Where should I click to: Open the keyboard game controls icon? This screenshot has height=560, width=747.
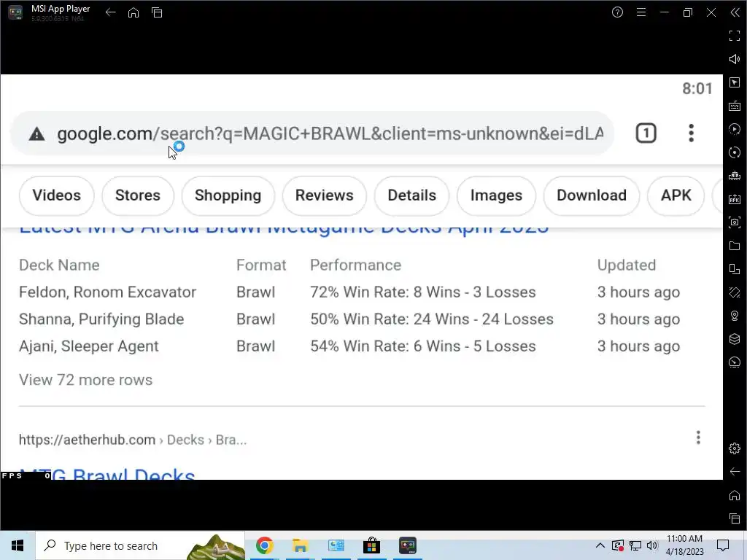coord(735,106)
